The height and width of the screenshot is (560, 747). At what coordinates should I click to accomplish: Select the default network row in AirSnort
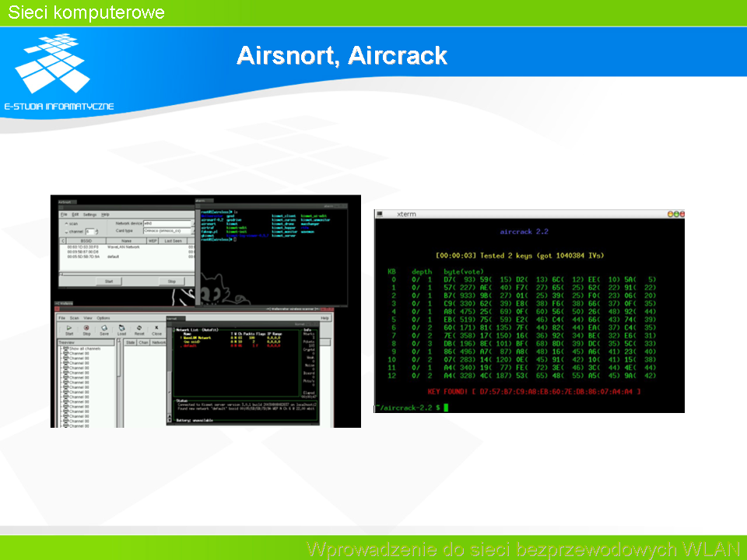click(x=127, y=257)
